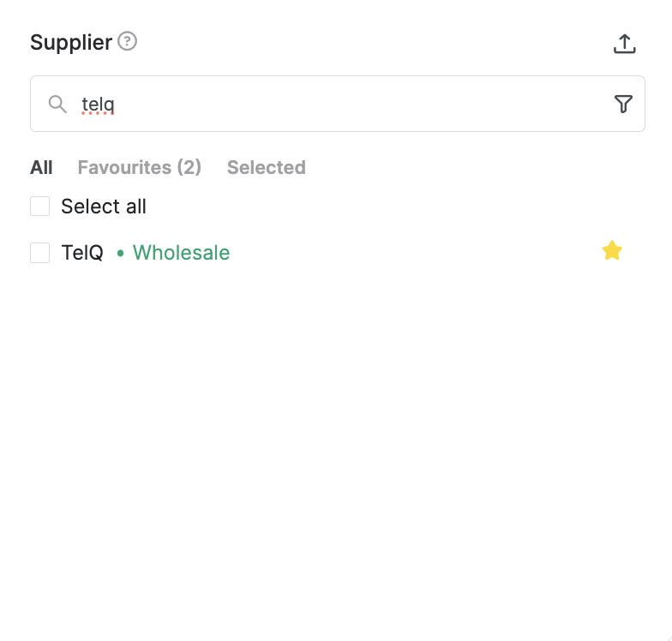Check the TelQ supplier checkbox
The height and width of the screenshot is (641, 672).
[39, 252]
